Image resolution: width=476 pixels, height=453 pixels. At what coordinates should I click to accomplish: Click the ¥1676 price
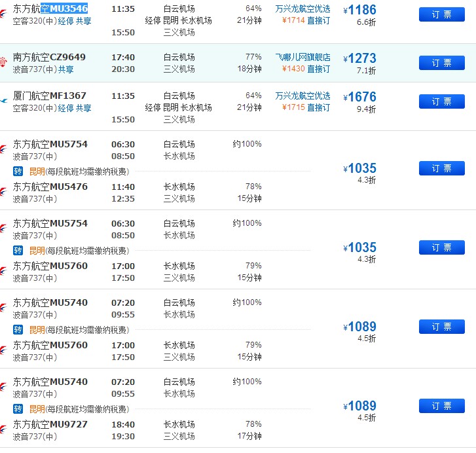[x=359, y=97]
